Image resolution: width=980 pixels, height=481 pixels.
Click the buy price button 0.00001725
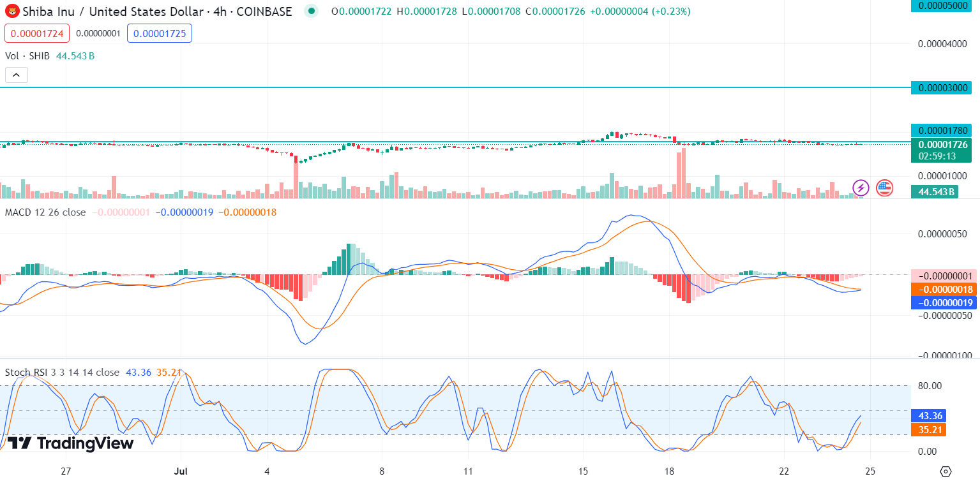160,33
